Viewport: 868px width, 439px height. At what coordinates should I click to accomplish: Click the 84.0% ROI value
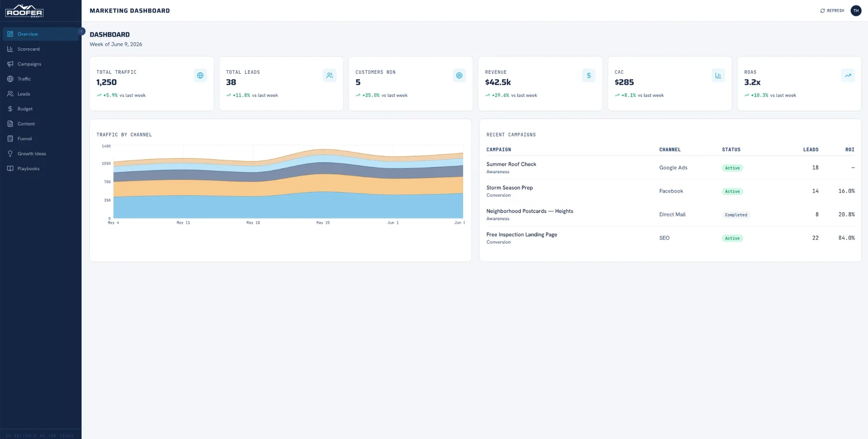click(846, 238)
